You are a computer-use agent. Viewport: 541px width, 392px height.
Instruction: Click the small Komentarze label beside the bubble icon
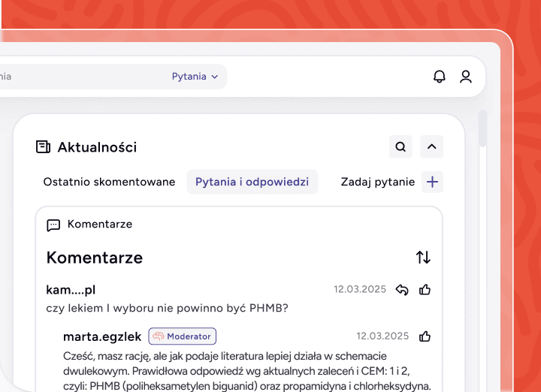point(100,224)
